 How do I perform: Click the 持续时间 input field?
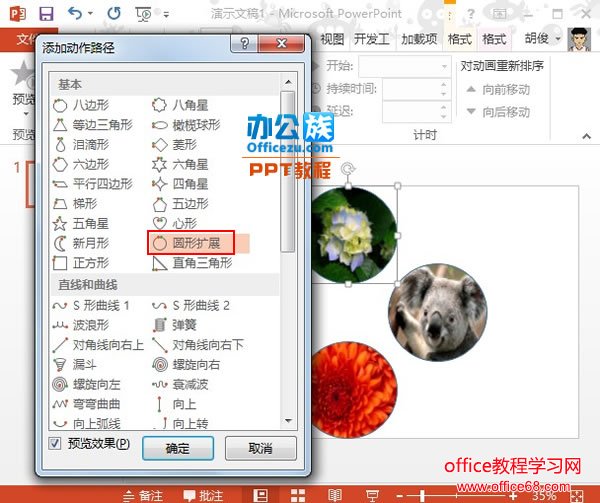[417, 89]
